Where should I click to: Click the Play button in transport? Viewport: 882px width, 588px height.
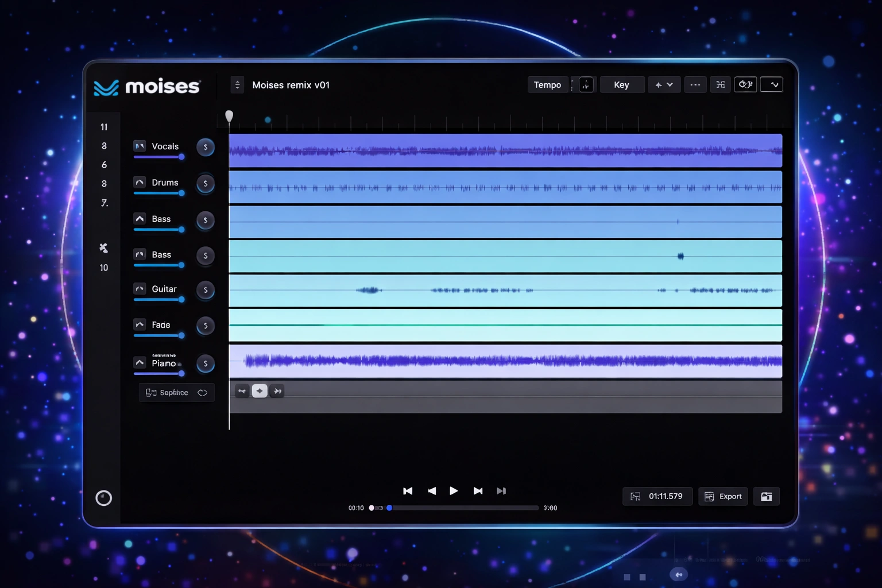pyautogui.click(x=454, y=491)
